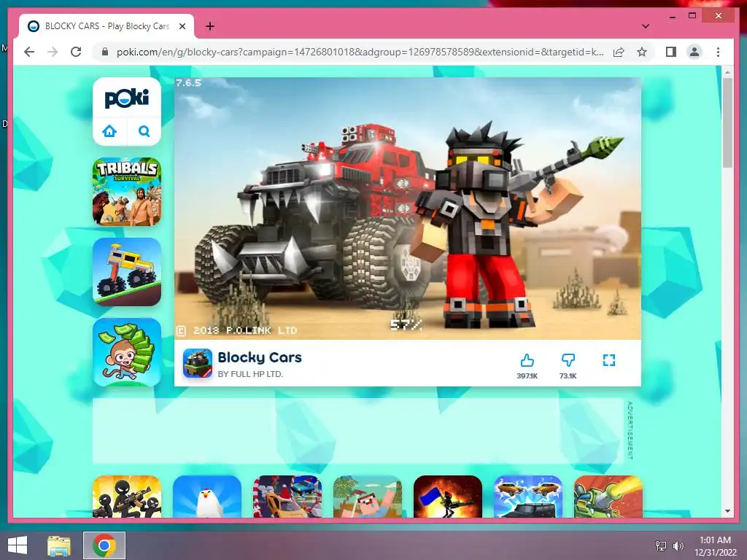
Task: View site info via padlock icon
Action: (x=105, y=52)
